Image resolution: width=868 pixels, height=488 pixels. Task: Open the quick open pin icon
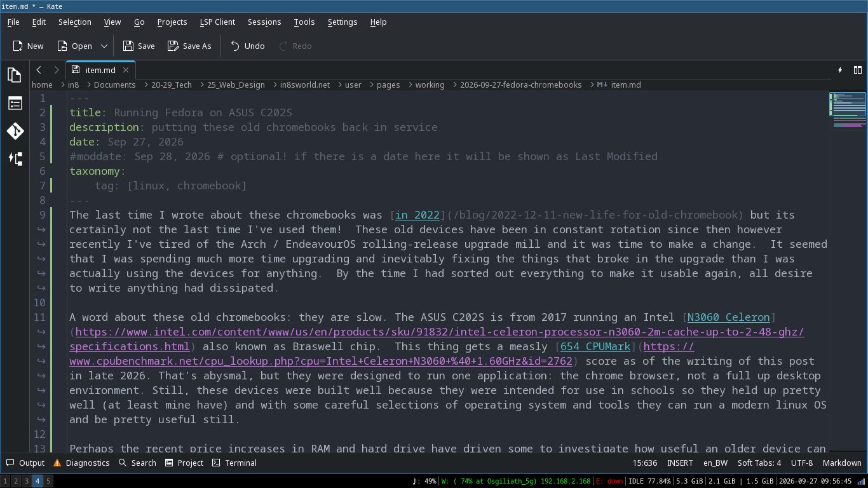840,70
